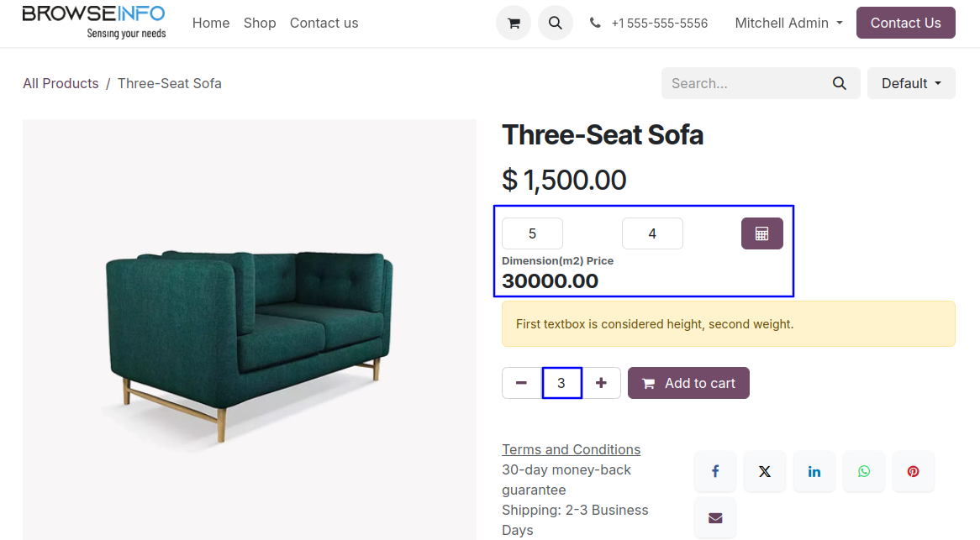Share product on Pinterest
This screenshot has width=980, height=540.
point(914,471)
